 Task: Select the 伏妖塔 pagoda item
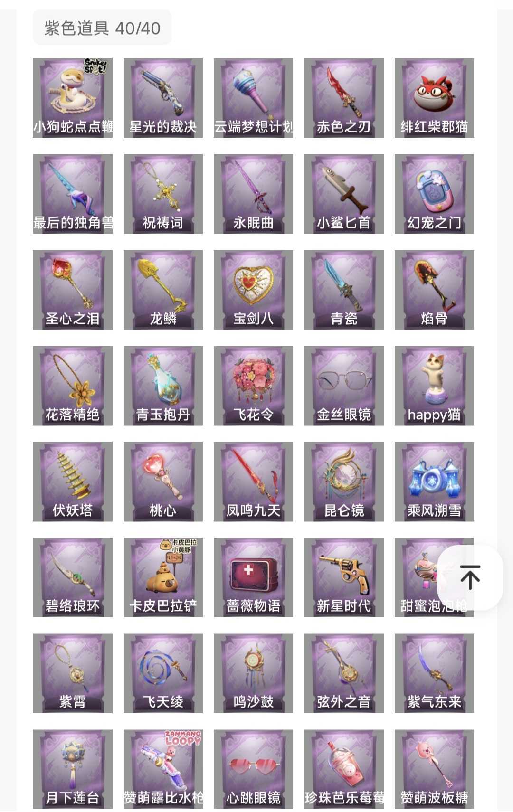pos(73,482)
